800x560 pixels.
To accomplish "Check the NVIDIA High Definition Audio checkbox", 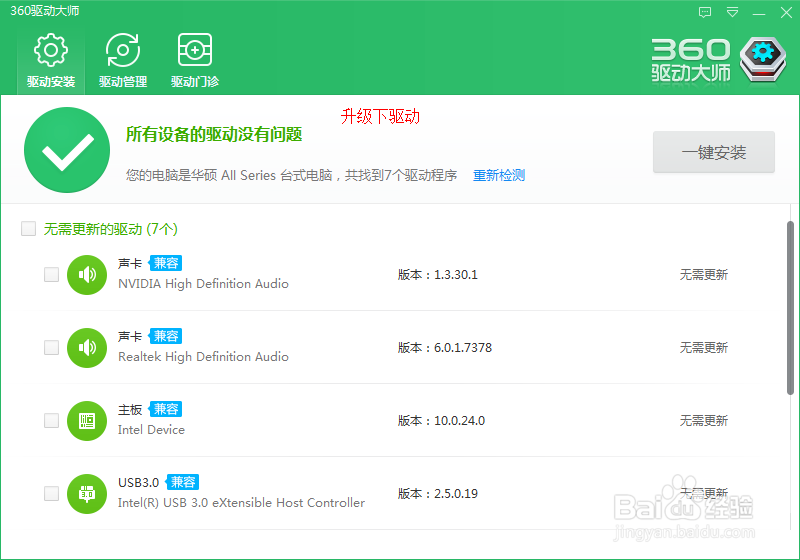I will (52, 274).
